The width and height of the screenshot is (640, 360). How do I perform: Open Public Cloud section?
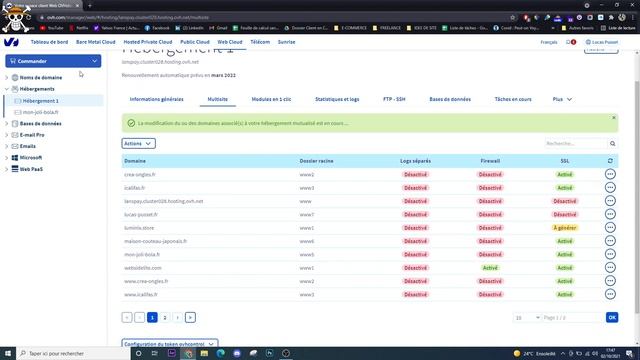point(195,42)
